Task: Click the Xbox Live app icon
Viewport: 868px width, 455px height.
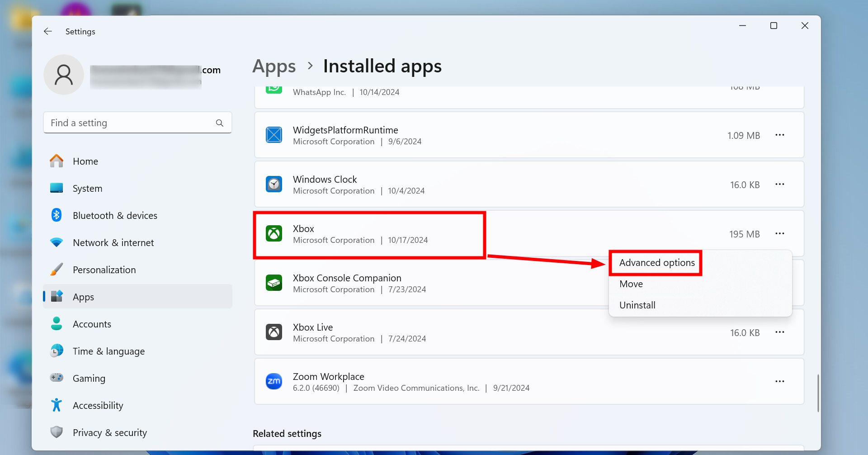Action: (x=274, y=332)
